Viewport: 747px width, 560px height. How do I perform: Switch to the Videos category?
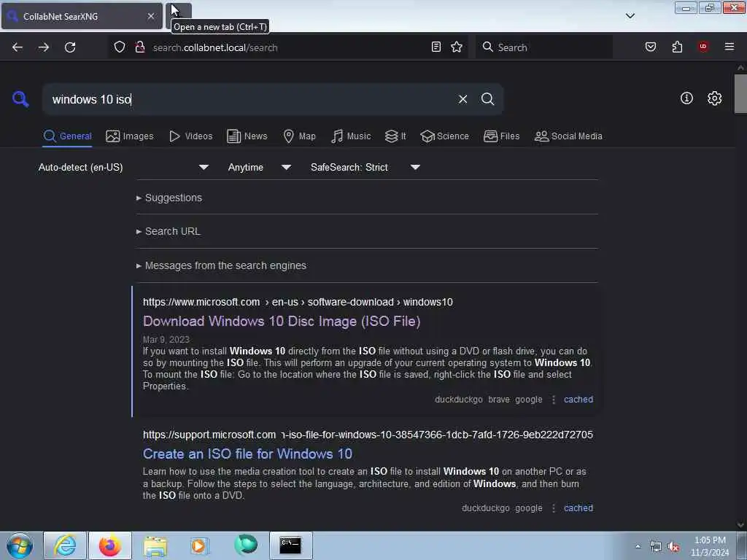pos(190,136)
